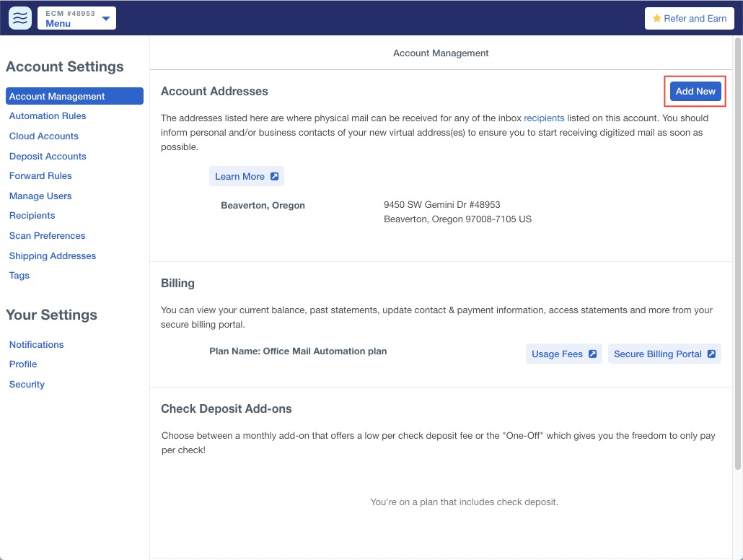Click the wave logo icon
Screen dimensions: 743x560
tap(20, 18)
